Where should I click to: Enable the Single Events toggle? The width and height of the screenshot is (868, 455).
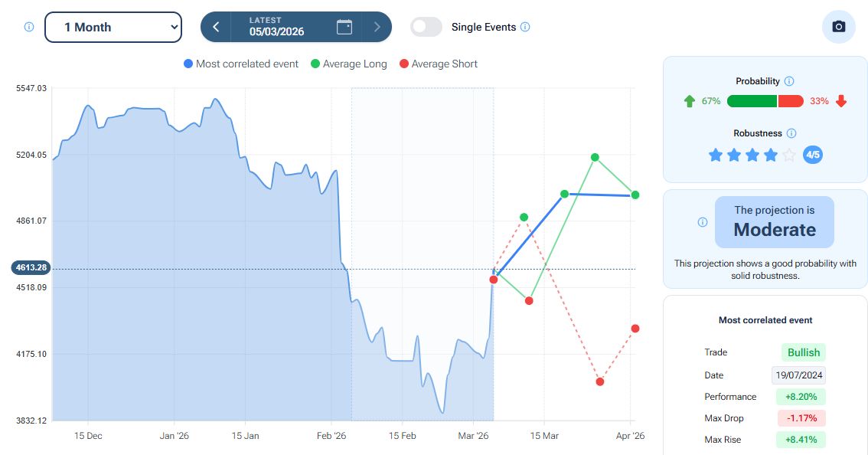click(426, 27)
